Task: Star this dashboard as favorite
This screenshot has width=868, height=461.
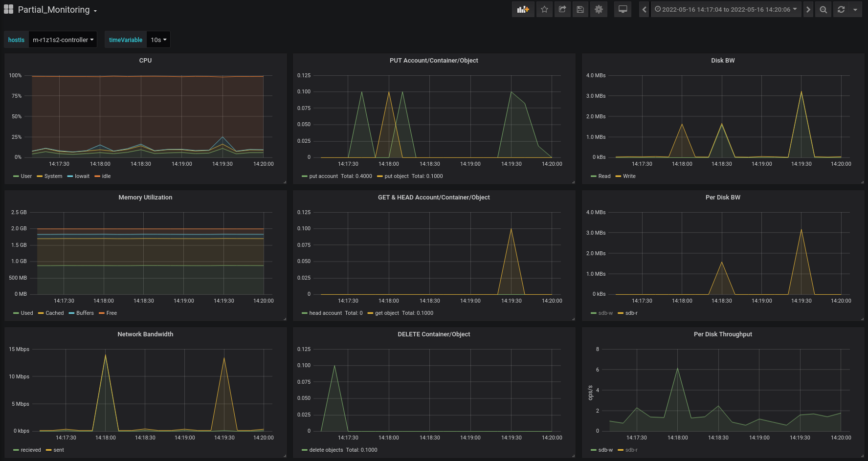Action: point(544,9)
